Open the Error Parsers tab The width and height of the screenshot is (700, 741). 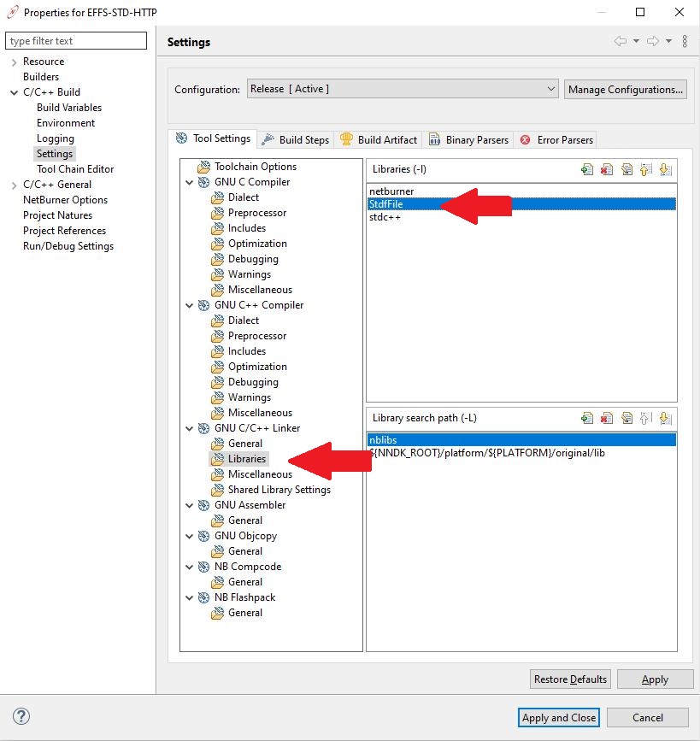point(556,139)
